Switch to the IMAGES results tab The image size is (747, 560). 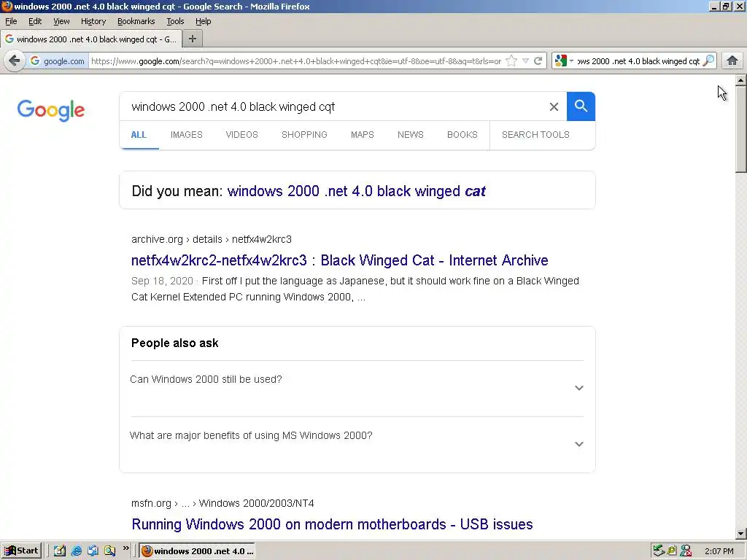click(x=186, y=135)
